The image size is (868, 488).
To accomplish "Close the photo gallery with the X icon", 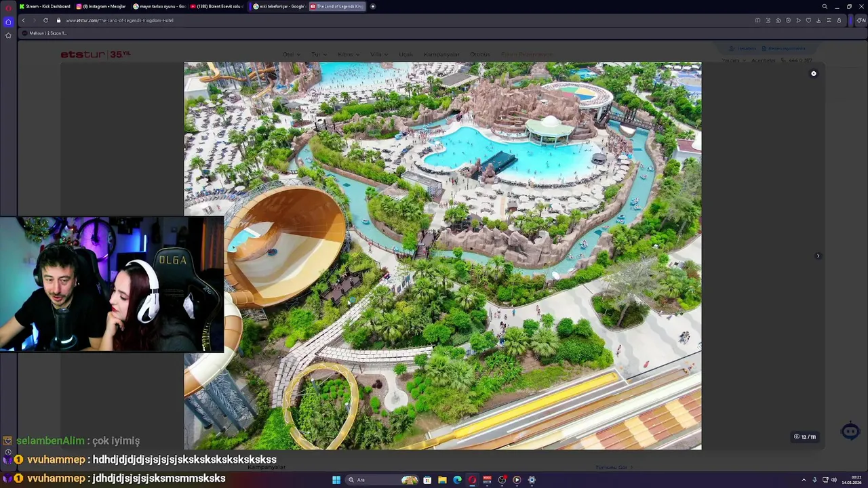I will [x=814, y=73].
